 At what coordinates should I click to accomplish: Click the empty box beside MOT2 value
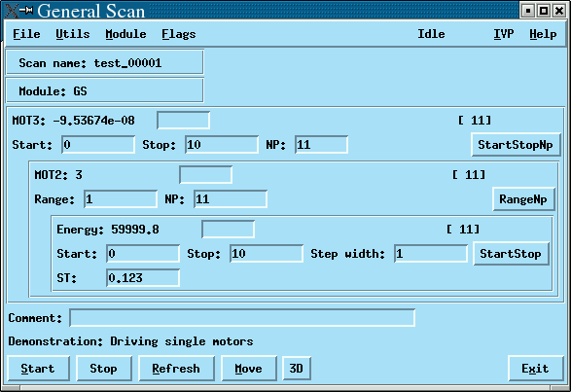pyautogui.click(x=206, y=175)
